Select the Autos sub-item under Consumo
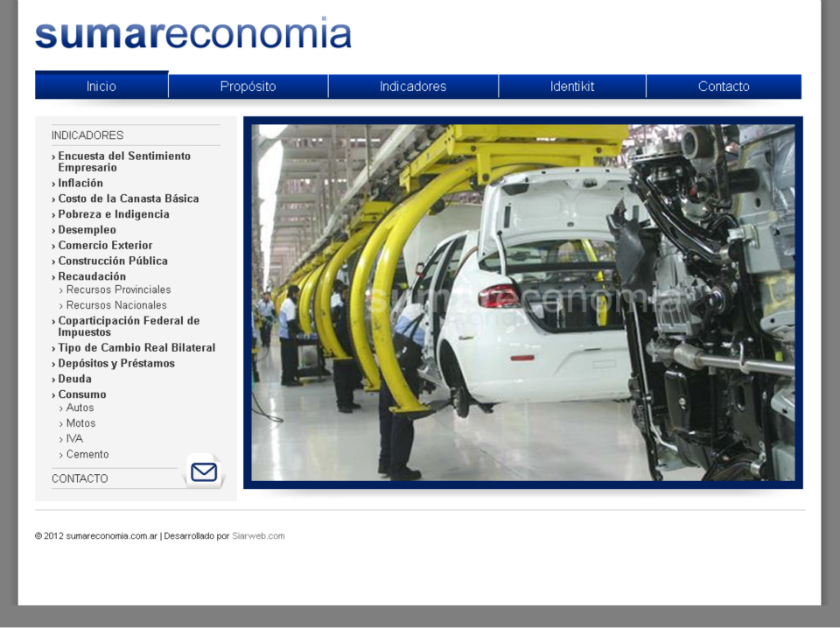 pos(80,408)
